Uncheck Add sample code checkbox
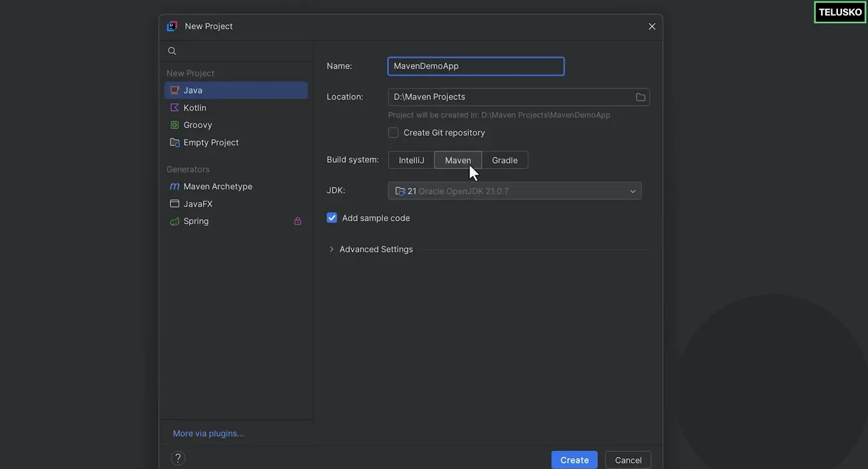 pos(332,218)
